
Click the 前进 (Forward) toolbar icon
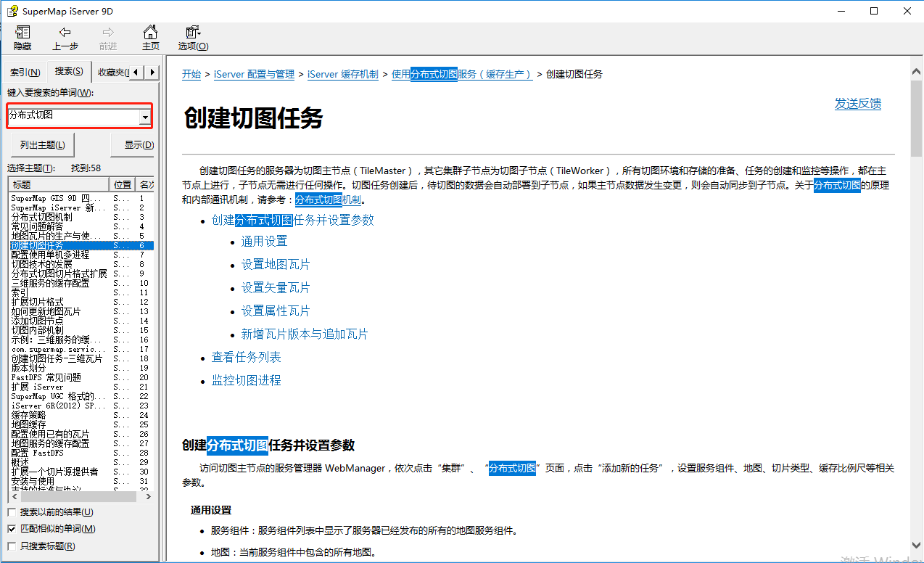click(x=108, y=38)
